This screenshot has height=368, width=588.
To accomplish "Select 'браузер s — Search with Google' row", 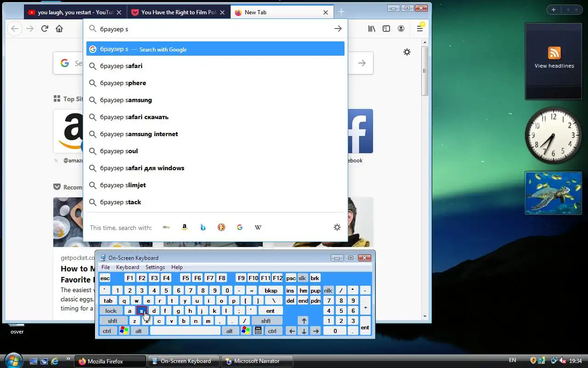I will pyautogui.click(x=215, y=49).
